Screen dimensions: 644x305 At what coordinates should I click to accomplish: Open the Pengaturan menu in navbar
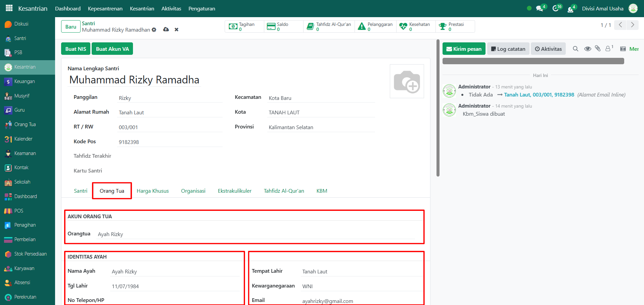(201, 8)
